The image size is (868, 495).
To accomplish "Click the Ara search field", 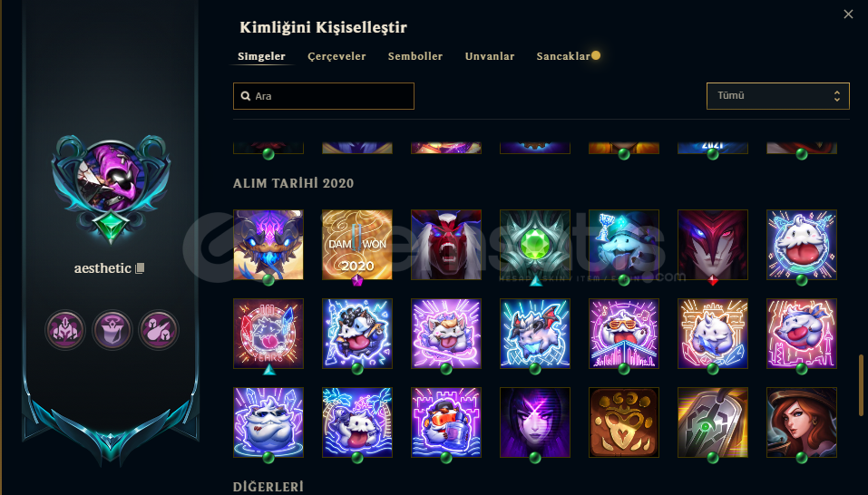I will coord(324,96).
